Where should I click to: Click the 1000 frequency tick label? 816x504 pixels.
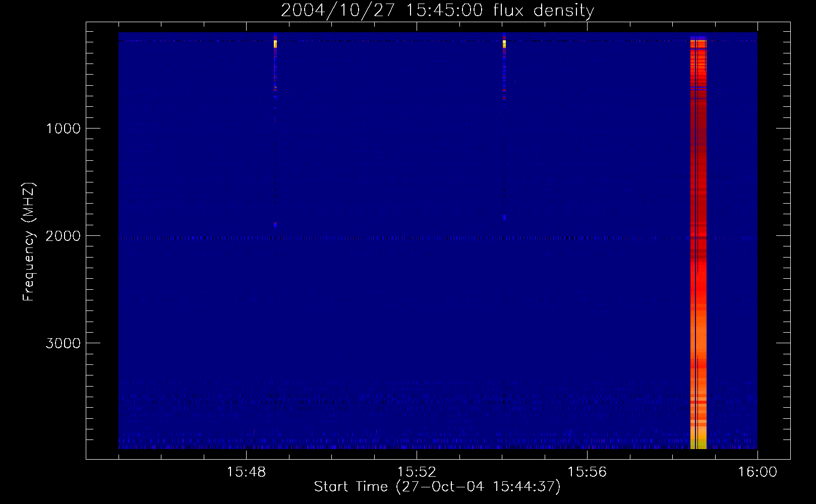pos(63,129)
